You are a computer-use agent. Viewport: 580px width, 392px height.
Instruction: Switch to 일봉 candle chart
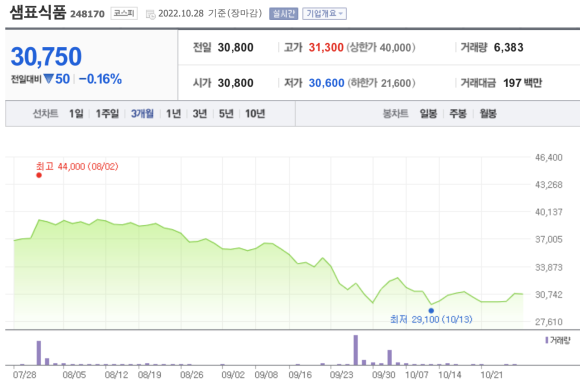tap(428, 114)
